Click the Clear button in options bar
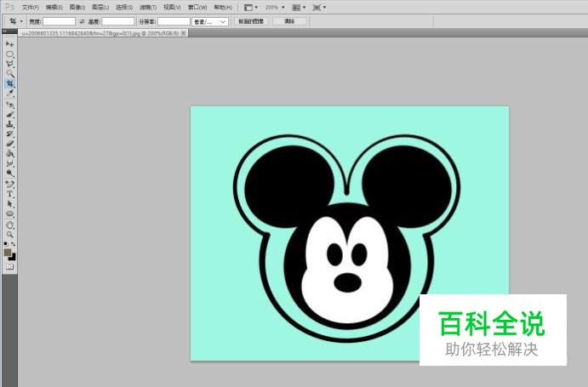 point(289,21)
